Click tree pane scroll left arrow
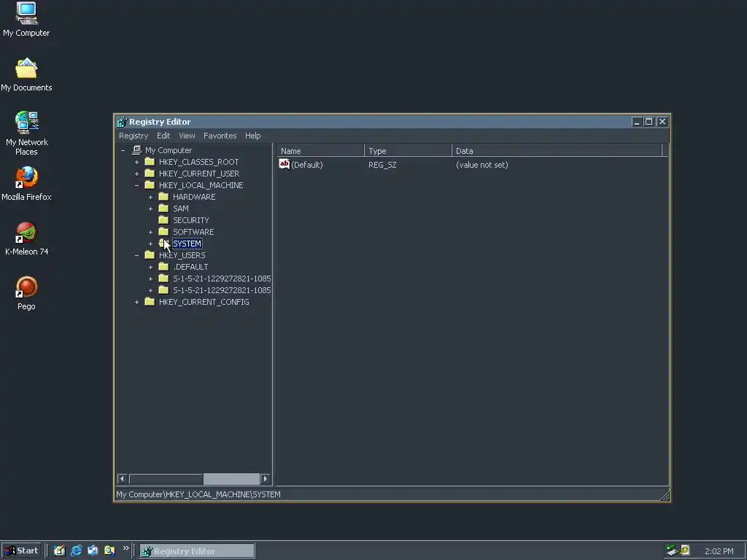This screenshot has height=560, width=747. (x=122, y=478)
